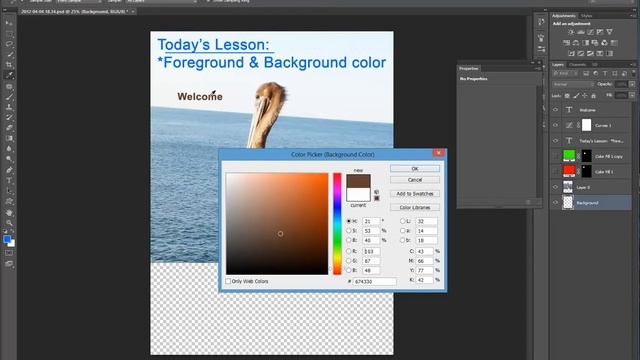The height and width of the screenshot is (360, 640).
Task: Select the Path Selection tool
Action: coord(9,191)
